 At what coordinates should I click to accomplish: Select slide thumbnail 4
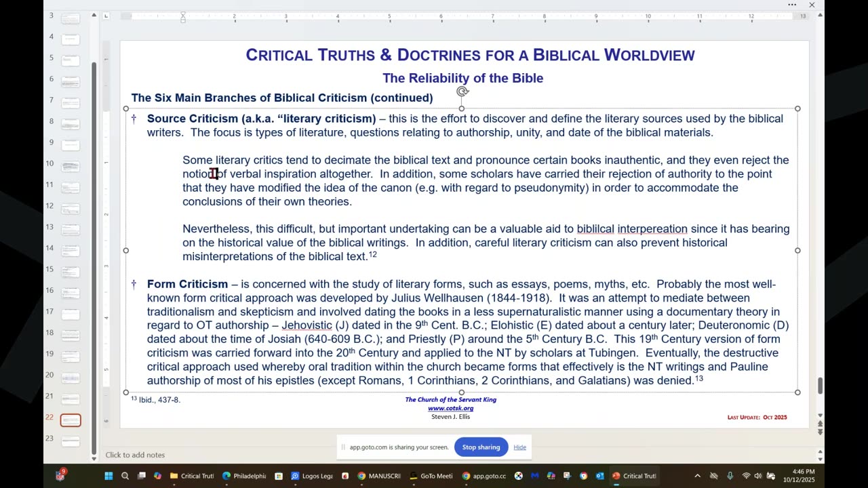click(71, 39)
